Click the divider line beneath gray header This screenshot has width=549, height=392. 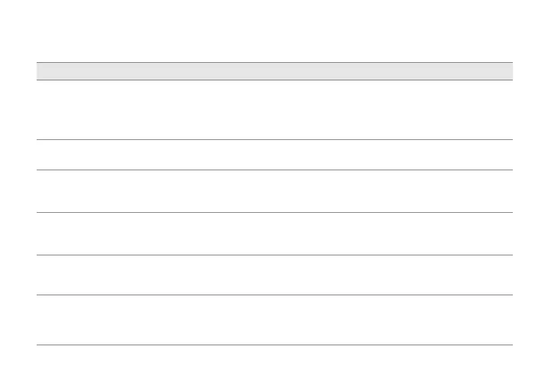274,80
